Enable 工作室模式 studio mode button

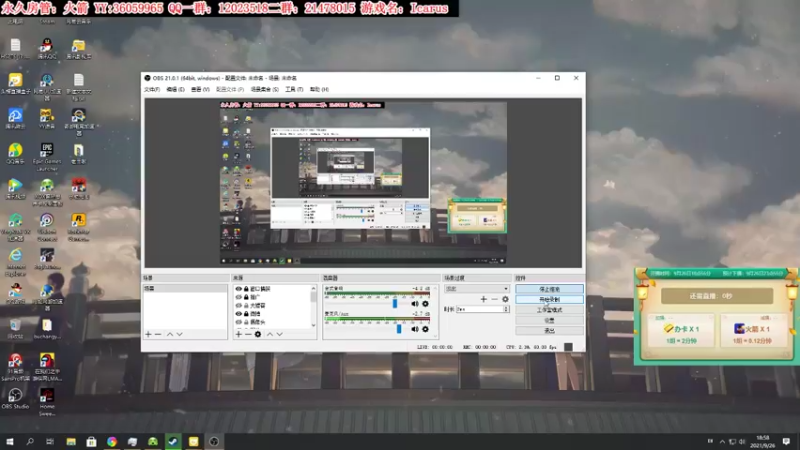coord(549,310)
